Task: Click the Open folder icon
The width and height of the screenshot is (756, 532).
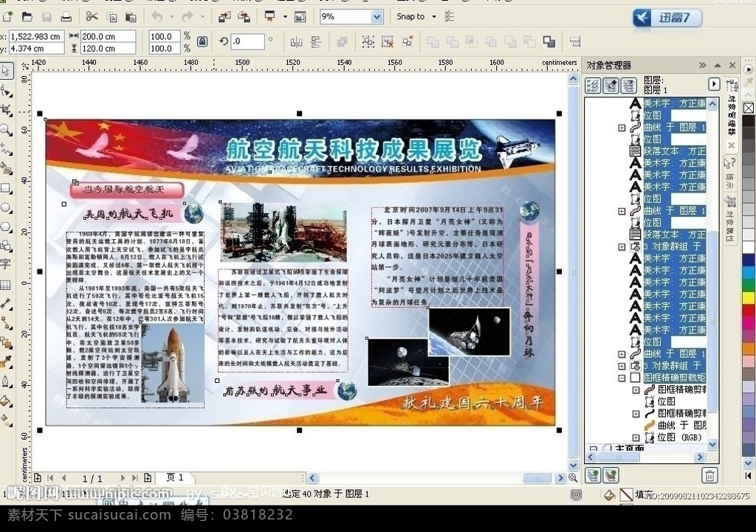Action: click(x=27, y=17)
